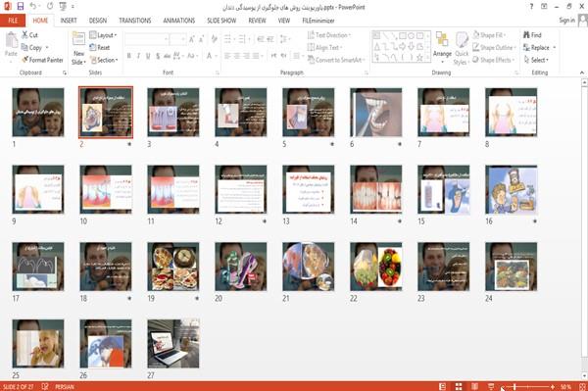Click the Convert to SmartArt icon
The width and height of the screenshot is (588, 391).
pyautogui.click(x=311, y=60)
